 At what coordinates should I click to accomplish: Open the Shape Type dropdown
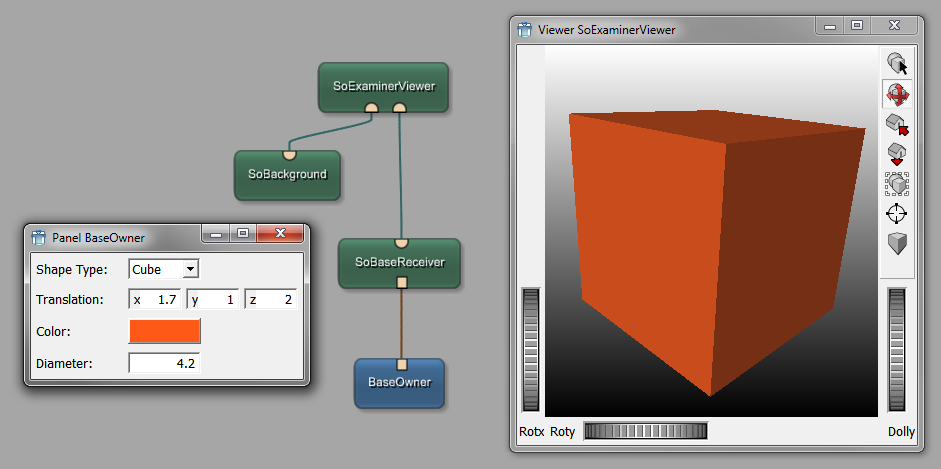tap(165, 269)
